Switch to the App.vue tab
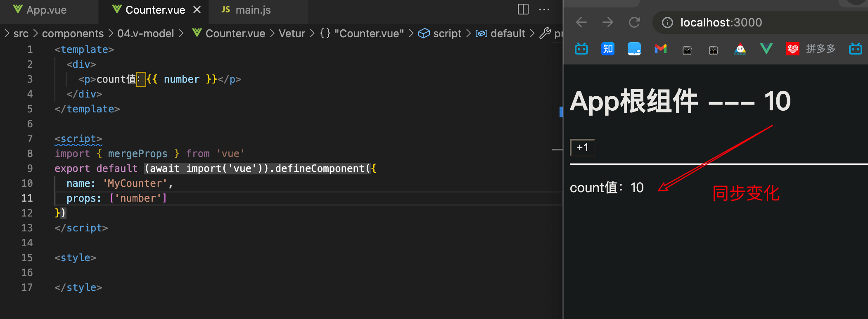 [x=46, y=10]
